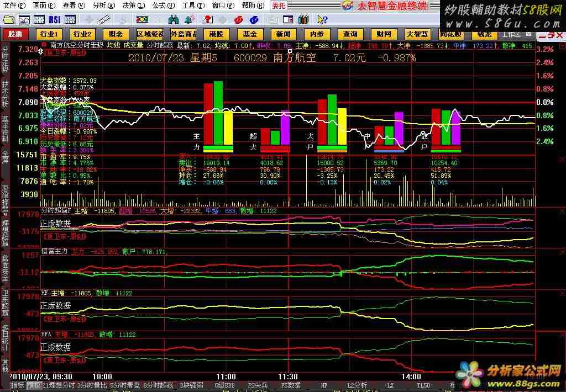Select the context help arrow question icon
566x392 pixels.
click(322, 19)
